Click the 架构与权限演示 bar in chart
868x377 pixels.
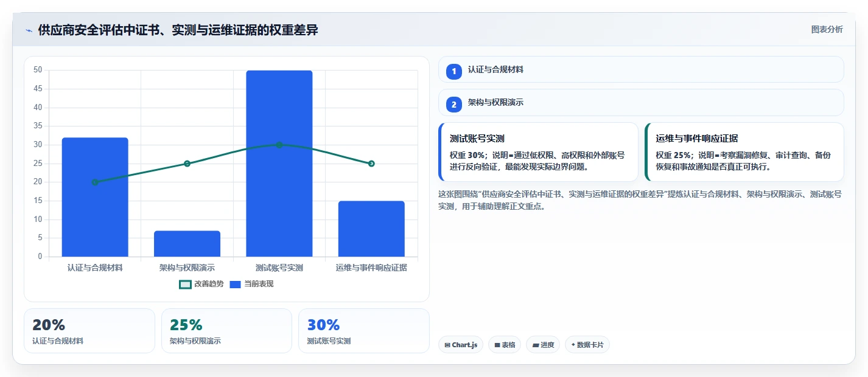pos(187,244)
